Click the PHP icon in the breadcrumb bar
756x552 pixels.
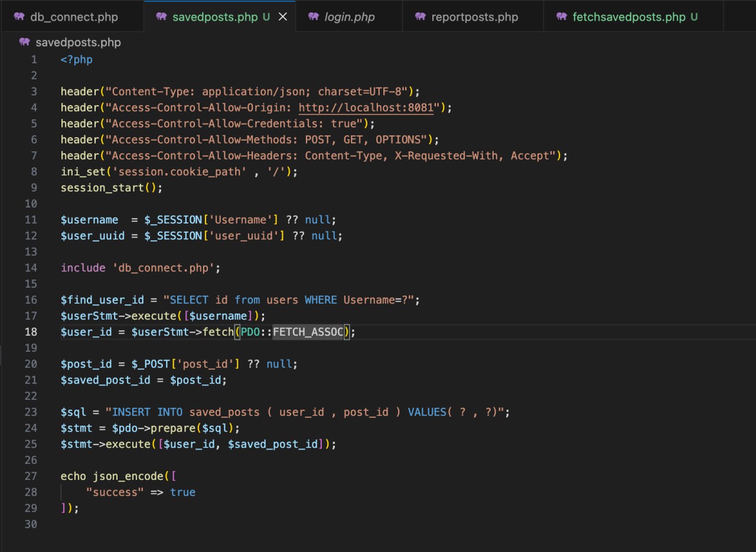tap(24, 43)
